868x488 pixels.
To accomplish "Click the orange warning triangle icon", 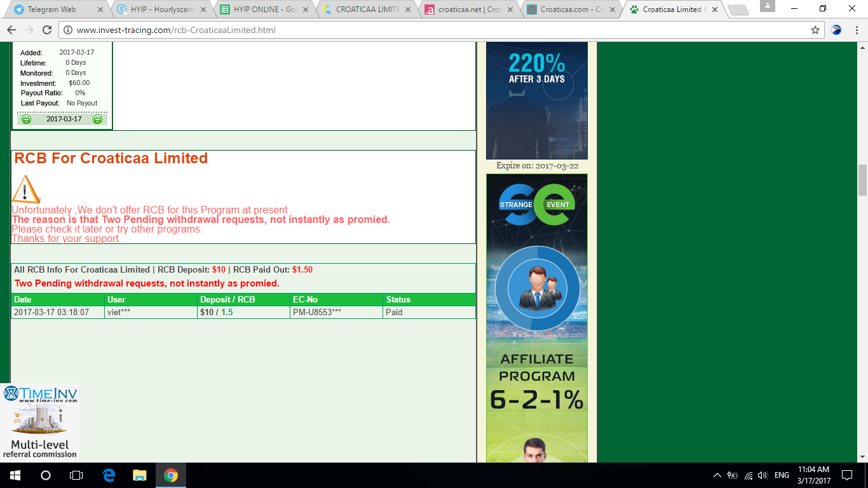I will click(x=26, y=189).
